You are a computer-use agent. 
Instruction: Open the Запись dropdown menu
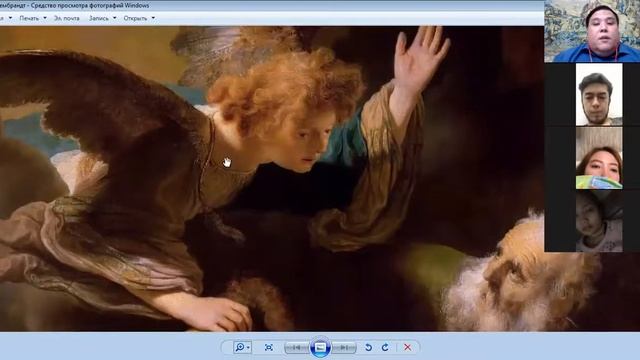[102, 18]
